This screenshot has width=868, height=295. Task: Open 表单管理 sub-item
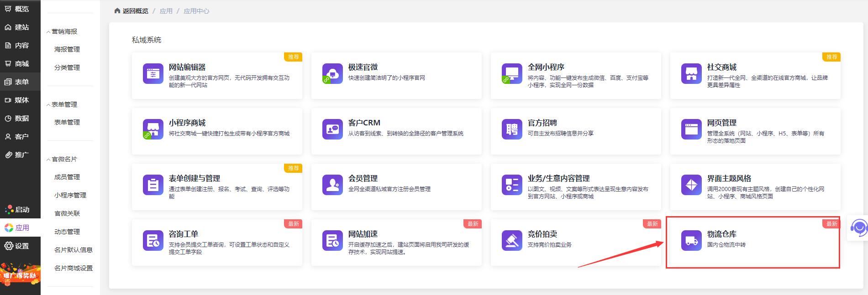67,122
